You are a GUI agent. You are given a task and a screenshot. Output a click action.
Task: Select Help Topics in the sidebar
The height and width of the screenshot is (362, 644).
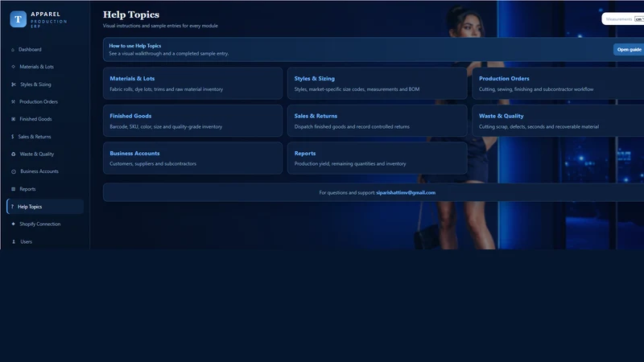point(45,207)
